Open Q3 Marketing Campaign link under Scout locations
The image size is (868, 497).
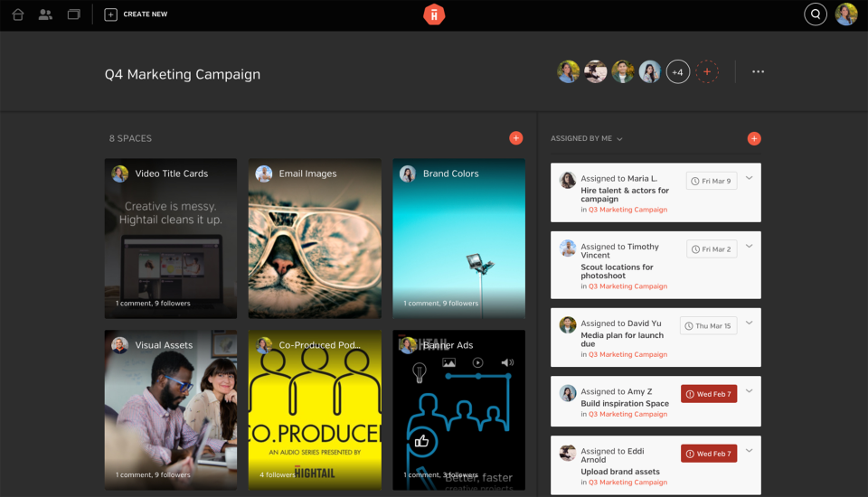[x=627, y=286]
